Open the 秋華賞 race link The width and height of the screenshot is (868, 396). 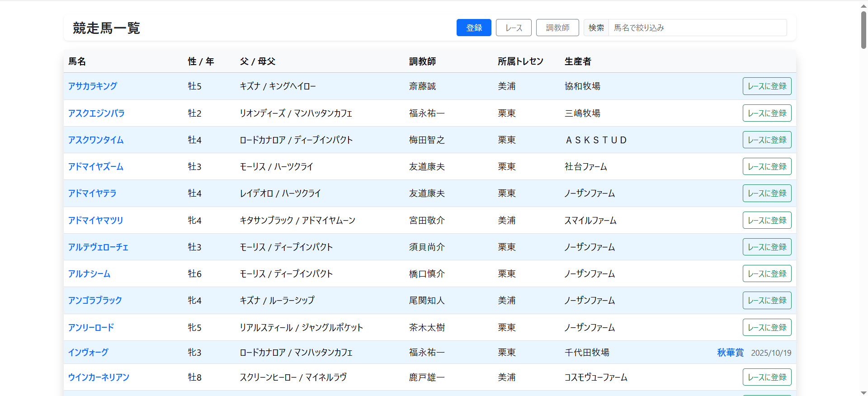tap(730, 353)
